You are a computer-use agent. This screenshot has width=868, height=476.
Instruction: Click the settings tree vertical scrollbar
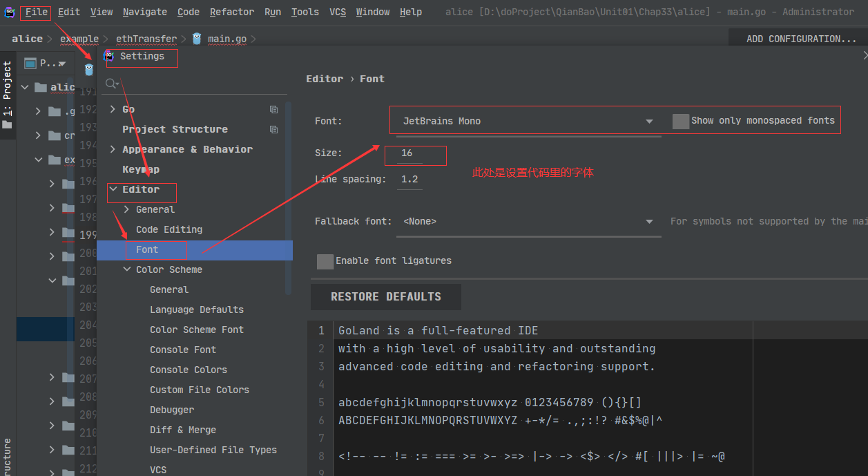point(289,198)
